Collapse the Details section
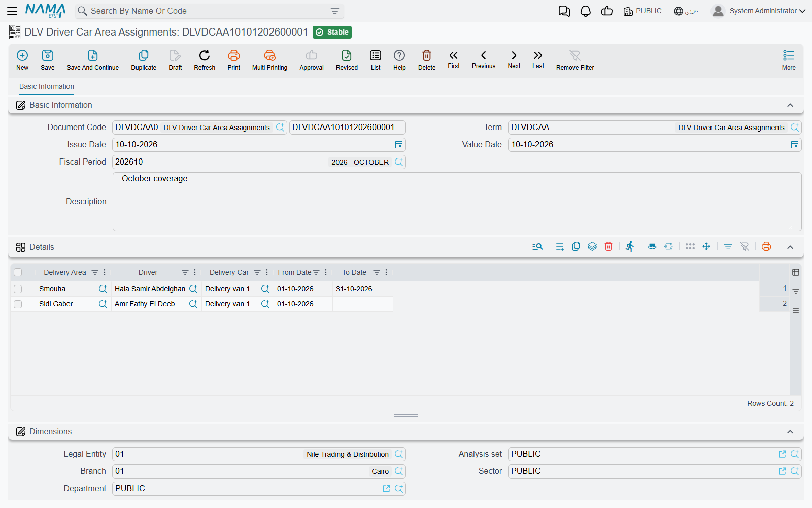The width and height of the screenshot is (812, 508). pos(790,247)
